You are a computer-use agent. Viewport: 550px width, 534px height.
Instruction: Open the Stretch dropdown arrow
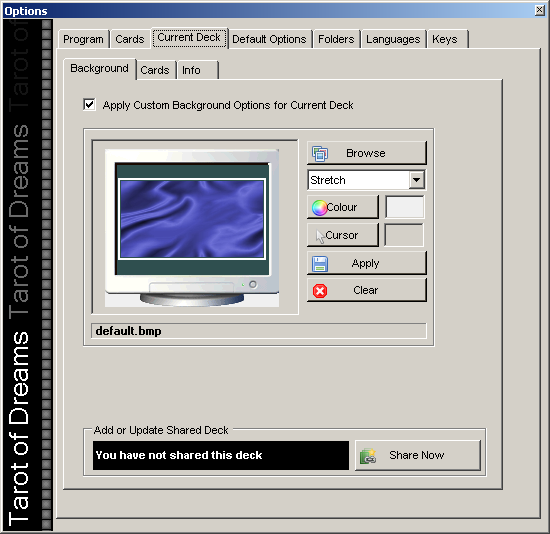click(x=416, y=180)
